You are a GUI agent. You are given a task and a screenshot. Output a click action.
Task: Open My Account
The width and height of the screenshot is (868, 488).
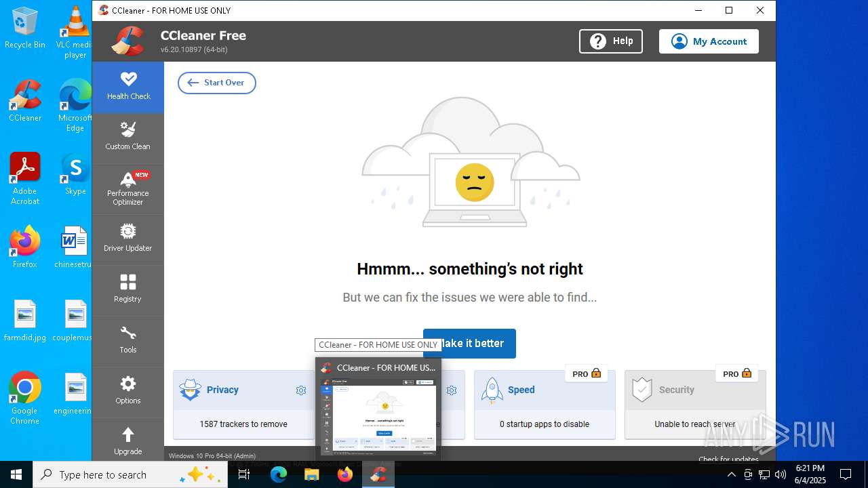coord(709,41)
